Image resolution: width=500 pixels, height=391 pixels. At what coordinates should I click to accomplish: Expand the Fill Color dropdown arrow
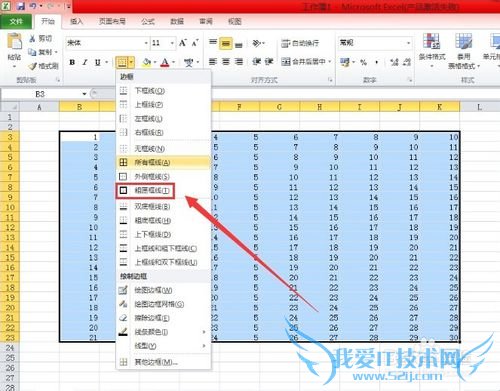[155, 62]
